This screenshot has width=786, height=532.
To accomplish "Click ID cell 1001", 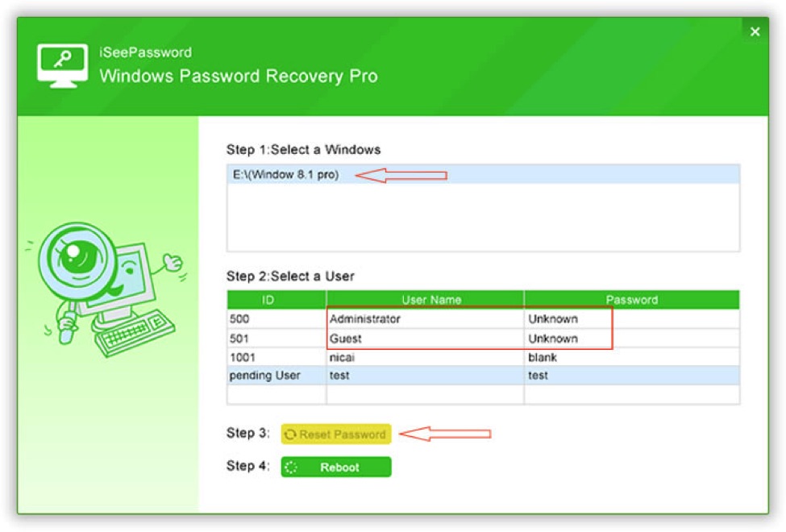I will (277, 357).
